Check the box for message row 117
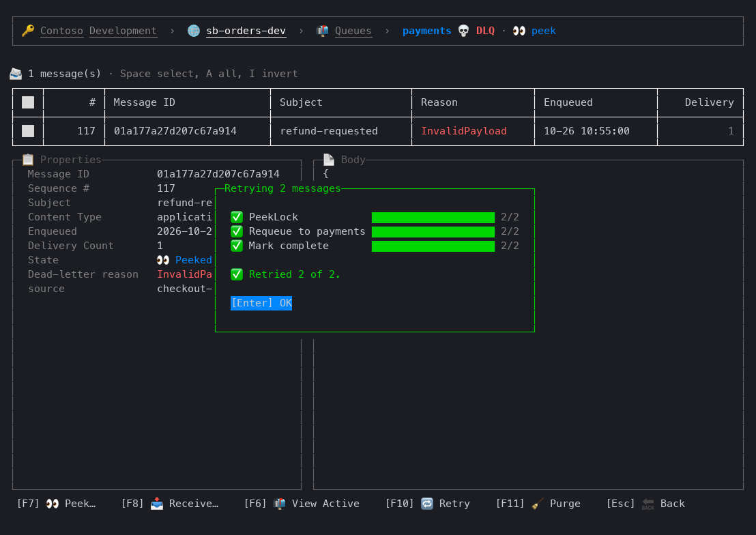 (x=28, y=131)
